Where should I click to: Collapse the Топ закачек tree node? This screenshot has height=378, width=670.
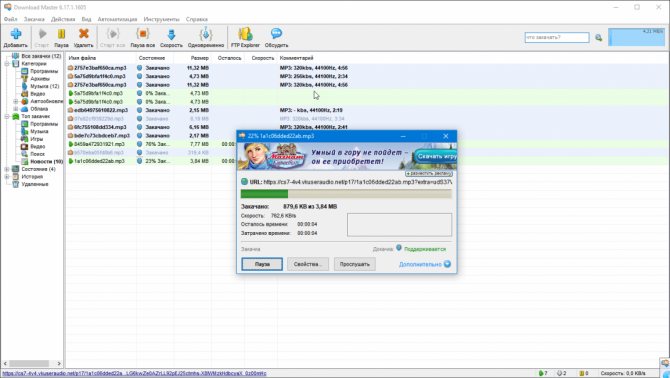coord(7,116)
